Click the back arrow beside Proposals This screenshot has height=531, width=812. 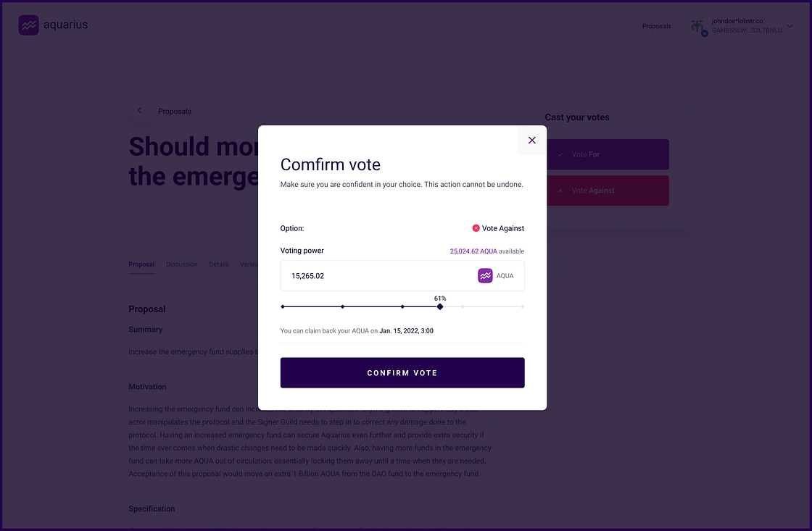click(x=140, y=111)
